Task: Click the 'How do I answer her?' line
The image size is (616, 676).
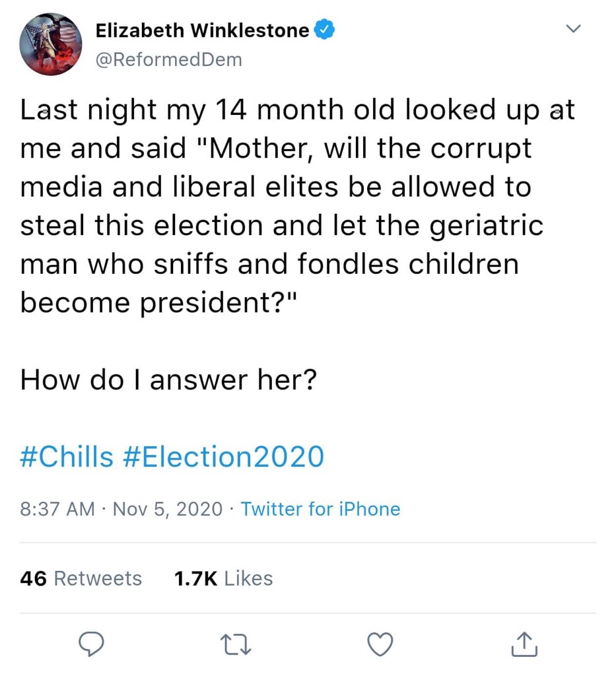Action: click(168, 380)
